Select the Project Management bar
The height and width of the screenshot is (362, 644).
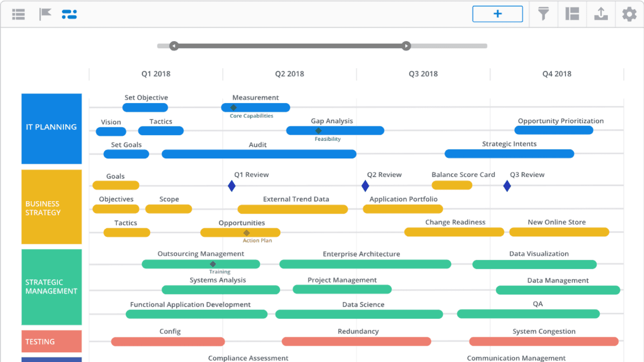point(342,289)
